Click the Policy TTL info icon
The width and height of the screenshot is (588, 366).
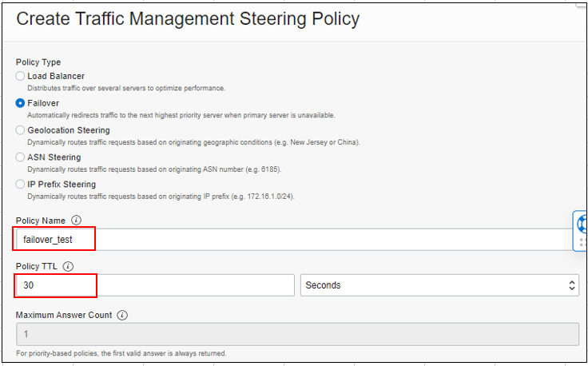(x=68, y=266)
